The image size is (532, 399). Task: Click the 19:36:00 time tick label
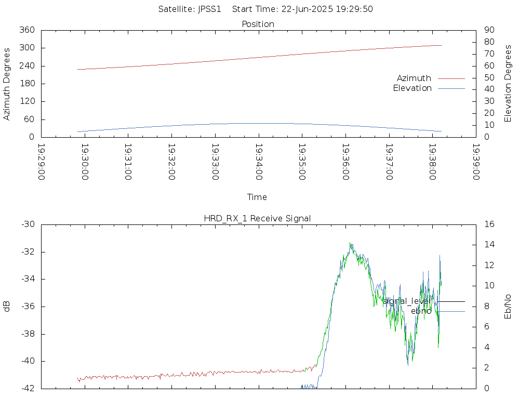345,162
